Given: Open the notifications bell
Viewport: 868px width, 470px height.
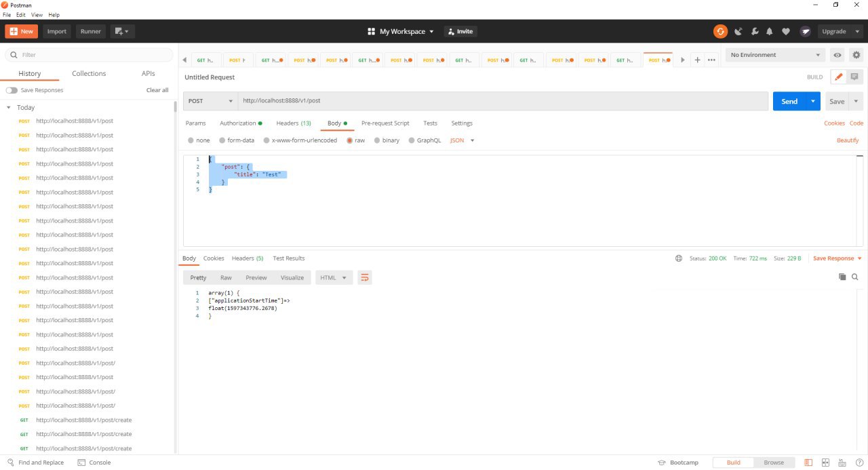Looking at the screenshot, I should pyautogui.click(x=770, y=31).
